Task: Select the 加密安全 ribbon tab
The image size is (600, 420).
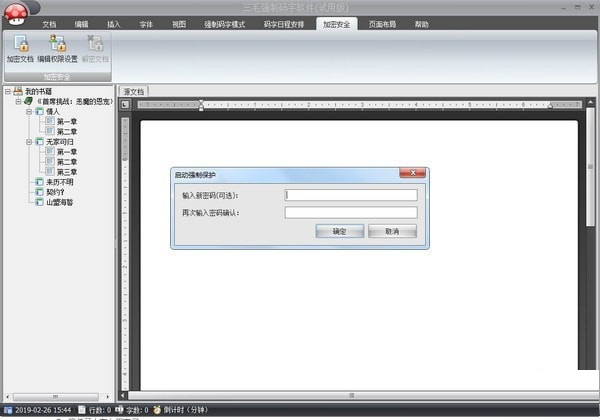Action: coord(336,24)
